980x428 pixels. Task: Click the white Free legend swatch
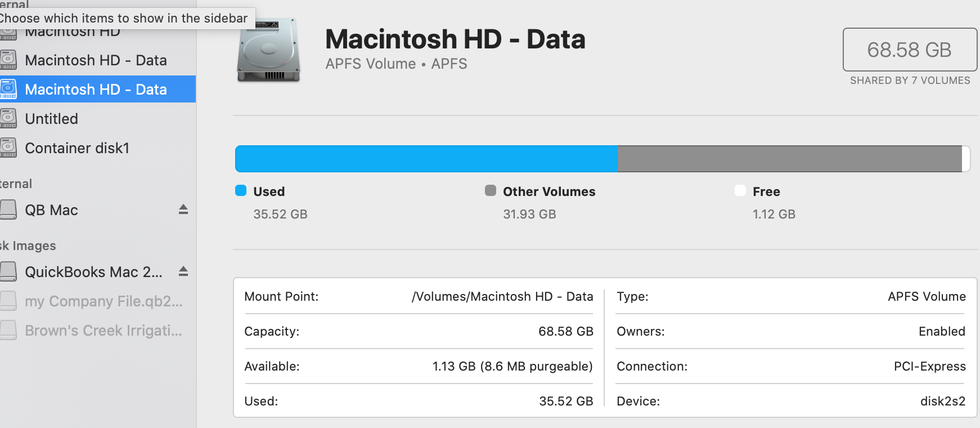pyautogui.click(x=740, y=190)
